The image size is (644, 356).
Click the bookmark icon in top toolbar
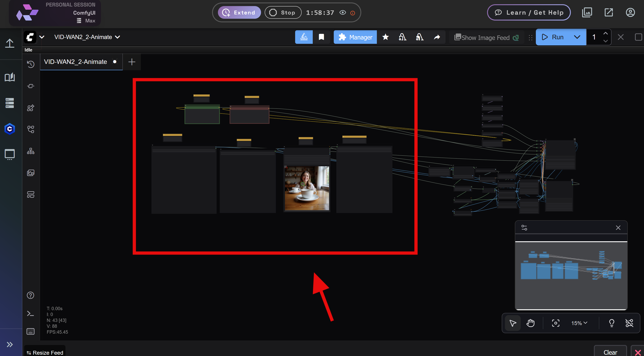click(x=321, y=37)
